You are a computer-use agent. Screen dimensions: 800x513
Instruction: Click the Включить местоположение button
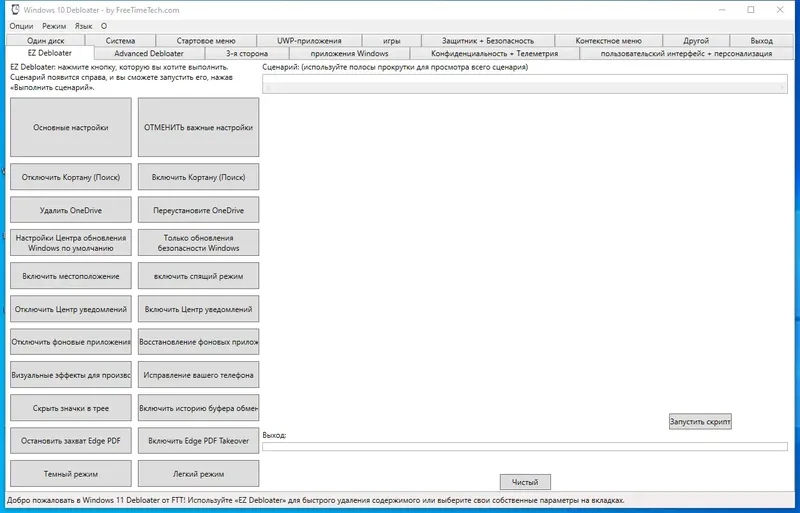(71, 276)
